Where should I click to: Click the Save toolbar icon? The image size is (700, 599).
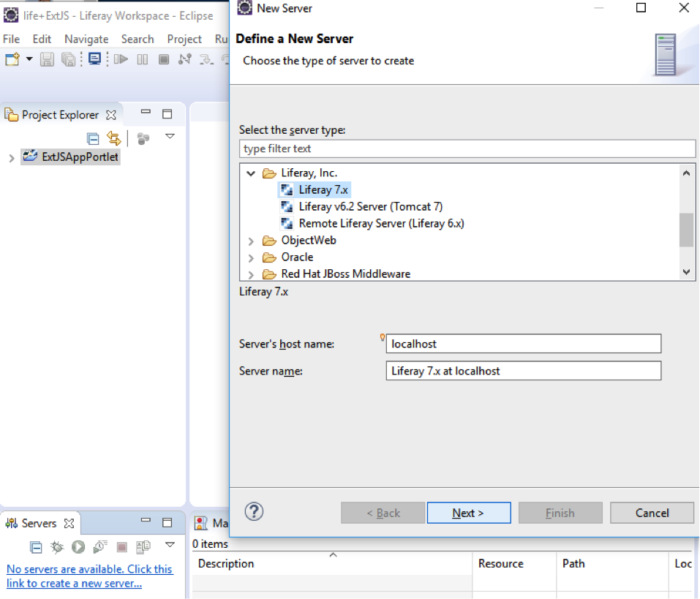coord(47,59)
